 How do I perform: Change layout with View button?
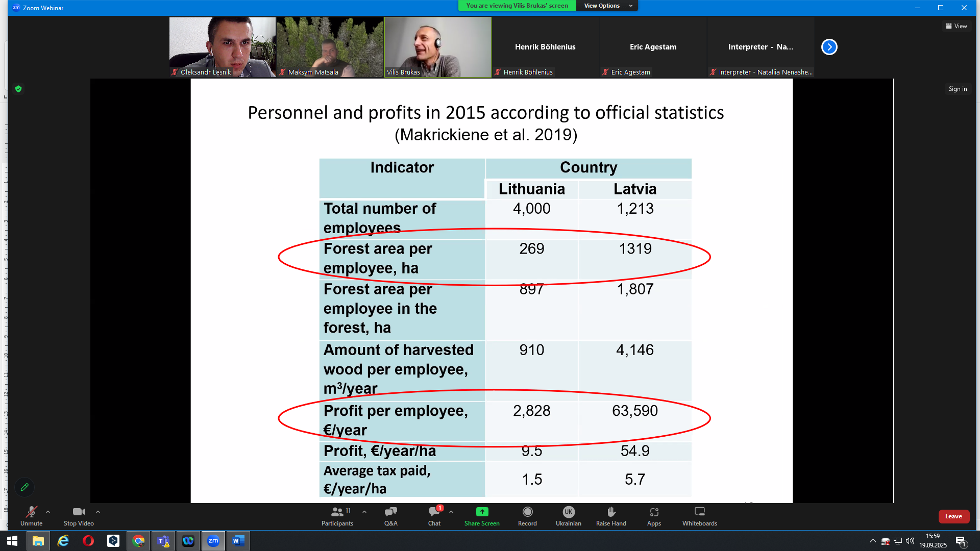(957, 26)
